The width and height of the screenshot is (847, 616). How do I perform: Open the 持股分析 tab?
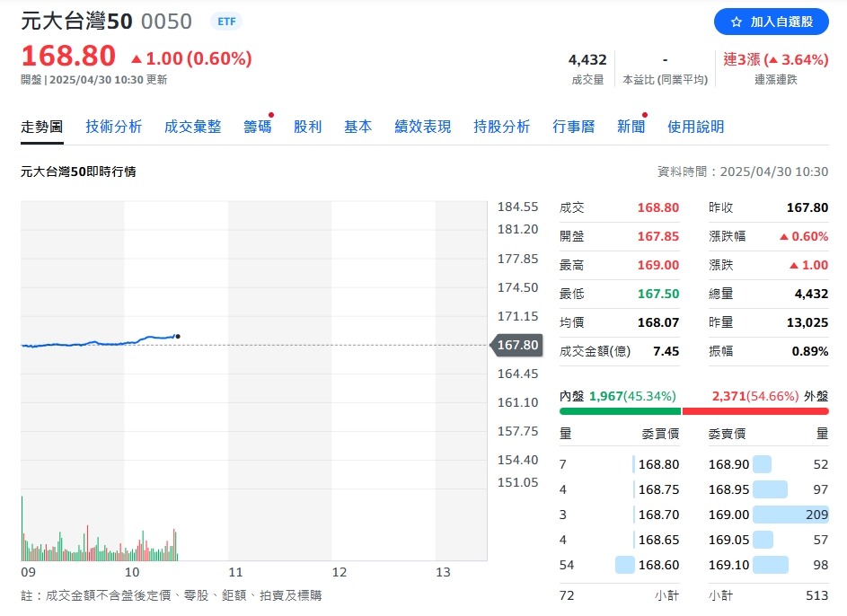[499, 127]
